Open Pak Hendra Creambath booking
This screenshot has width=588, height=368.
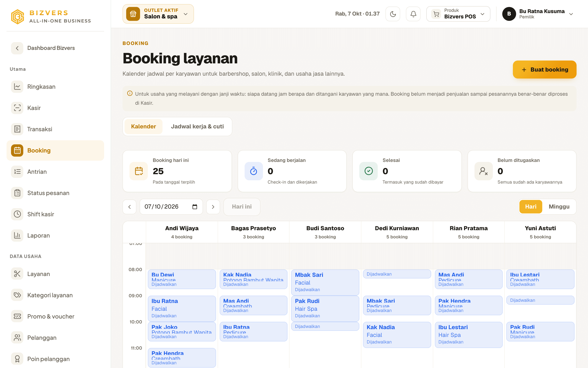tap(182, 358)
